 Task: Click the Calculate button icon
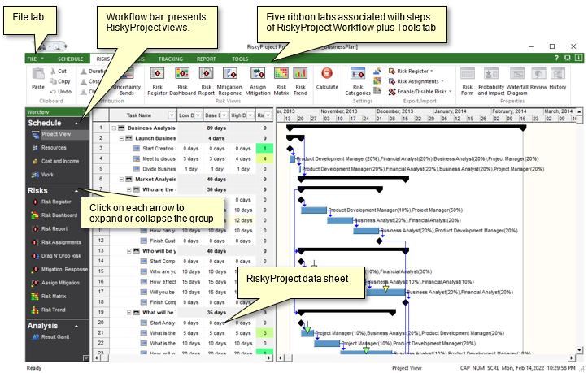[327, 73]
